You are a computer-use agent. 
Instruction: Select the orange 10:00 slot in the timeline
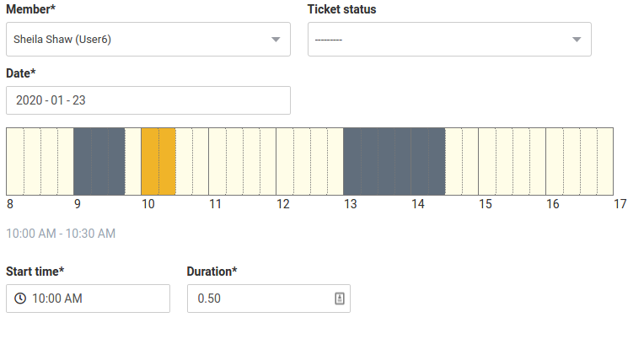(158, 161)
